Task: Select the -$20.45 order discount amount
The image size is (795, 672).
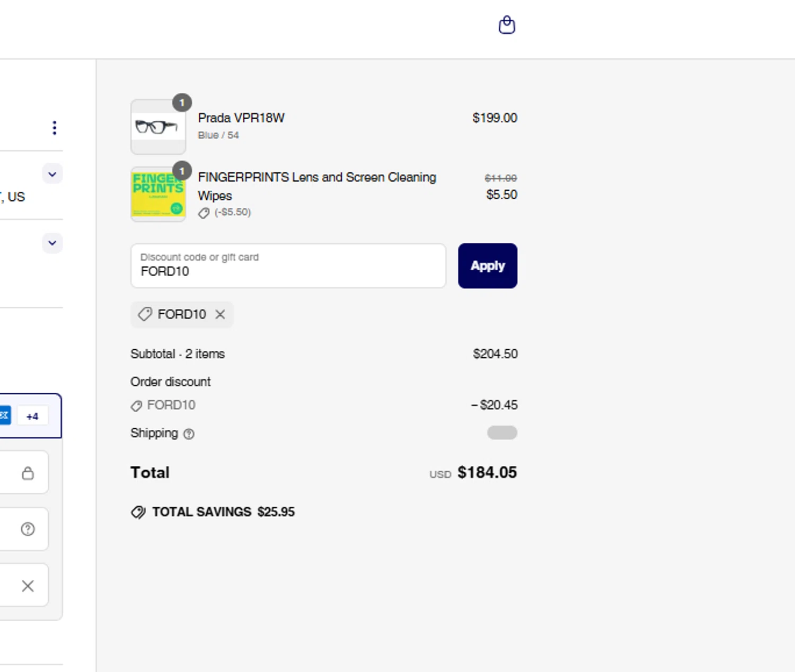Action: 494,405
